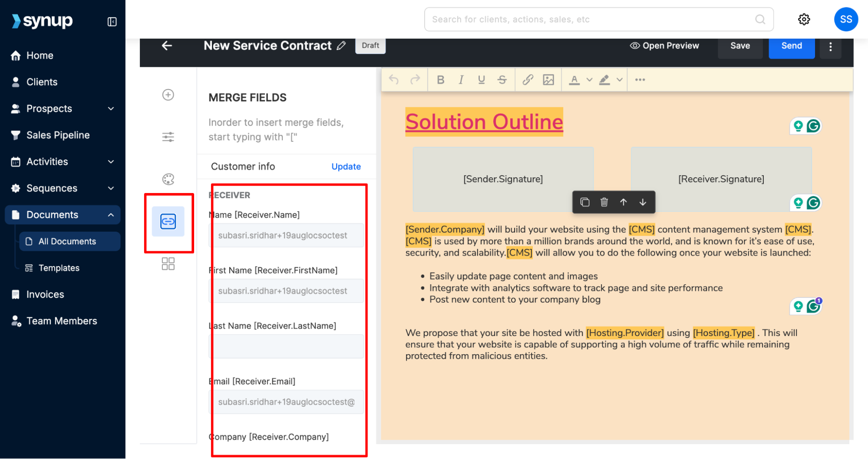Toggle bold formatting

pyautogui.click(x=440, y=80)
